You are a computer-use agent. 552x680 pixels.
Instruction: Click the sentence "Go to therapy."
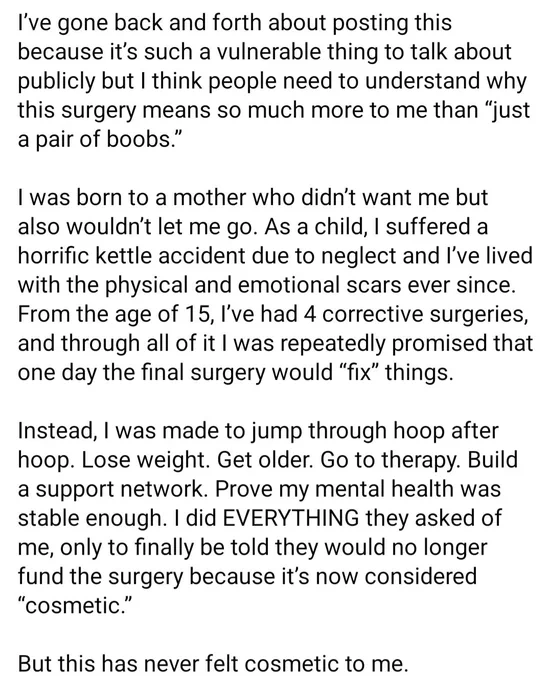391,460
